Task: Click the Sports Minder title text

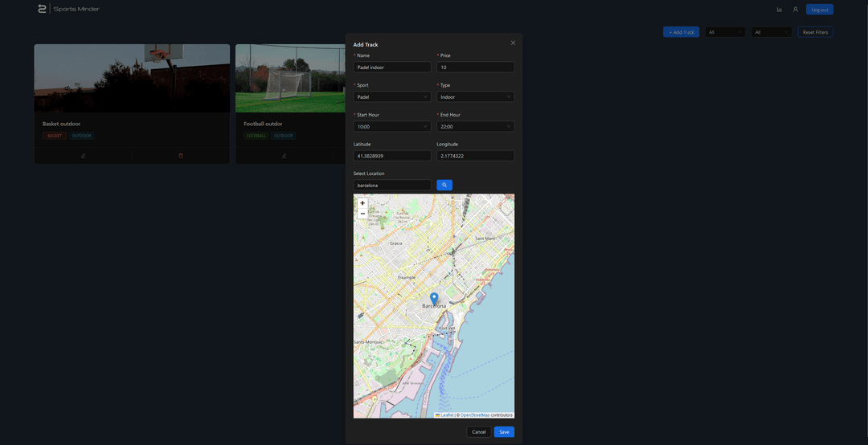Action: pos(76,9)
